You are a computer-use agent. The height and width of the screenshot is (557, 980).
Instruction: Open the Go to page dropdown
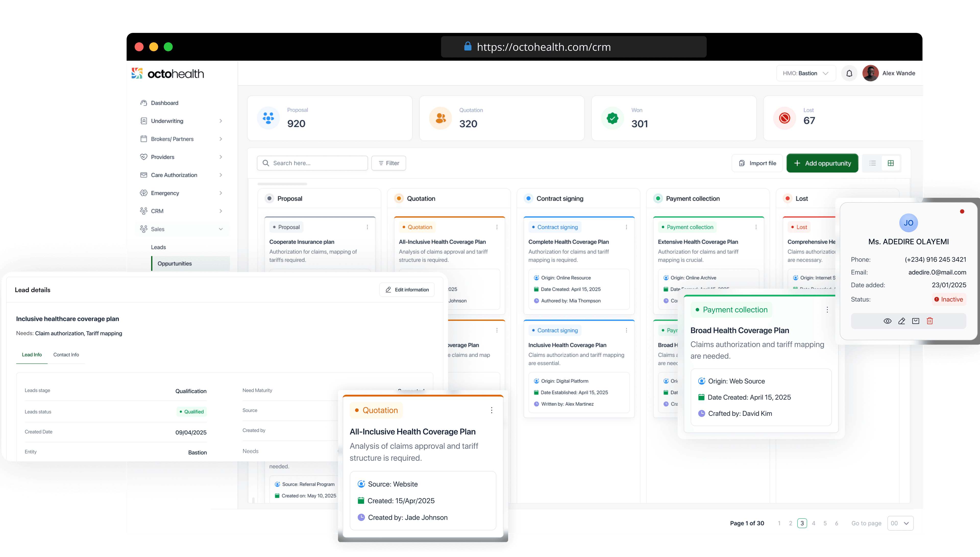[900, 523]
